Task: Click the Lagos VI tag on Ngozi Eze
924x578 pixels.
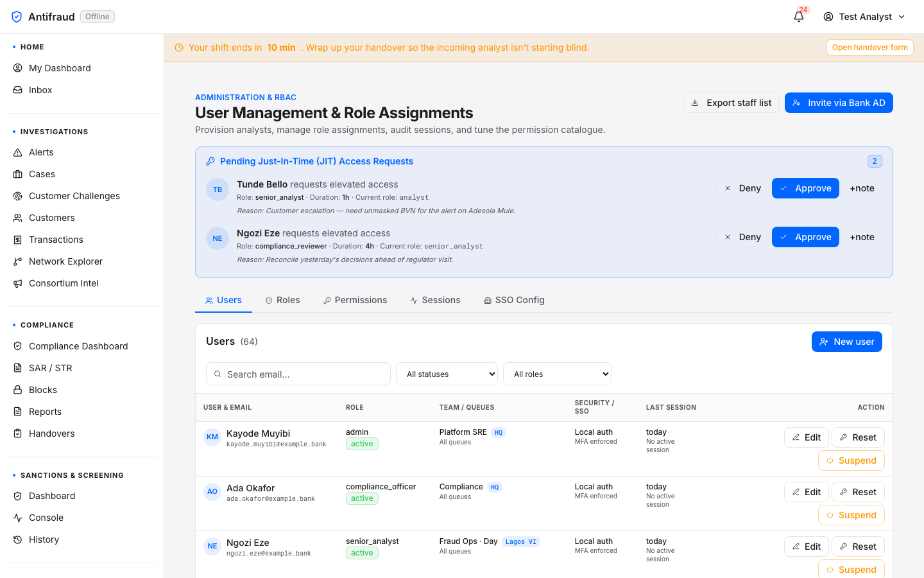Action: [x=520, y=541]
